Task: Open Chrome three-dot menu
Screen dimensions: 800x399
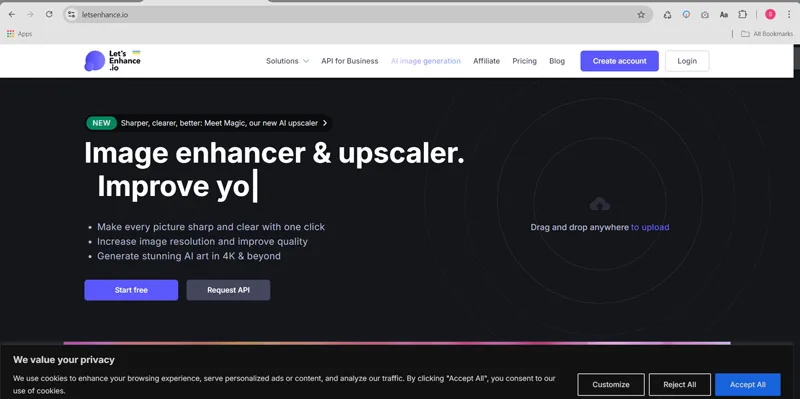Action: coord(788,15)
